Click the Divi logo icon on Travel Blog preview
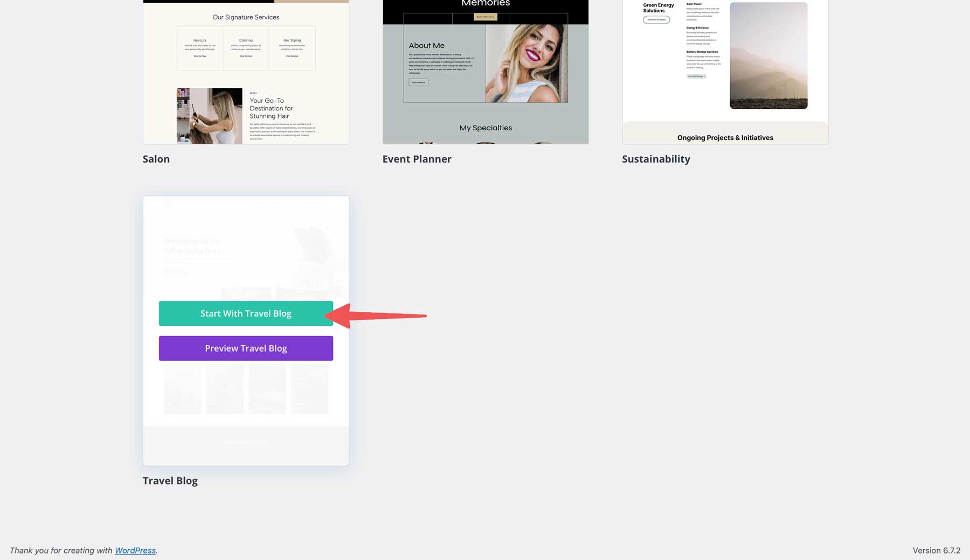 pyautogui.click(x=169, y=204)
